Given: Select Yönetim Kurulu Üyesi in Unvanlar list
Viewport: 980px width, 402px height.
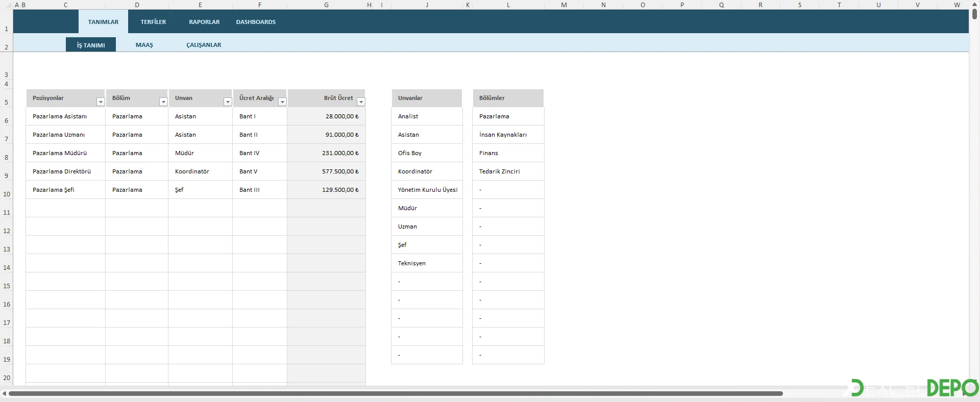Looking at the screenshot, I should (x=427, y=190).
